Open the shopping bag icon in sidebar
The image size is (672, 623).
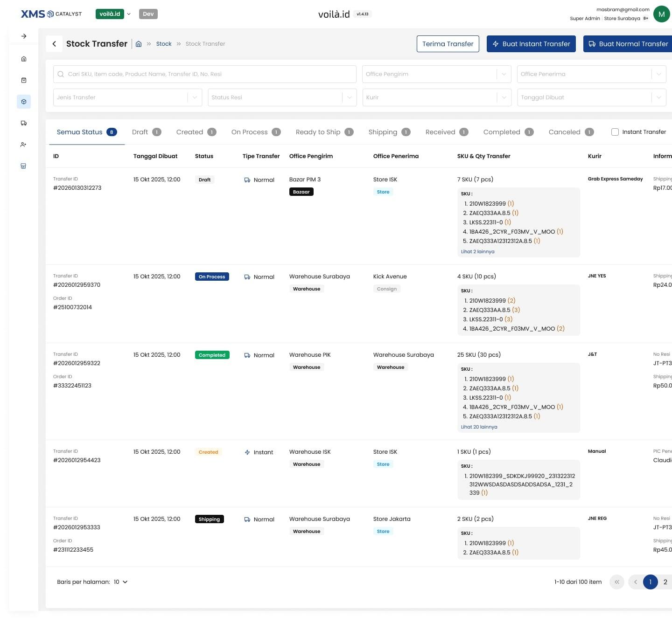pos(24,80)
